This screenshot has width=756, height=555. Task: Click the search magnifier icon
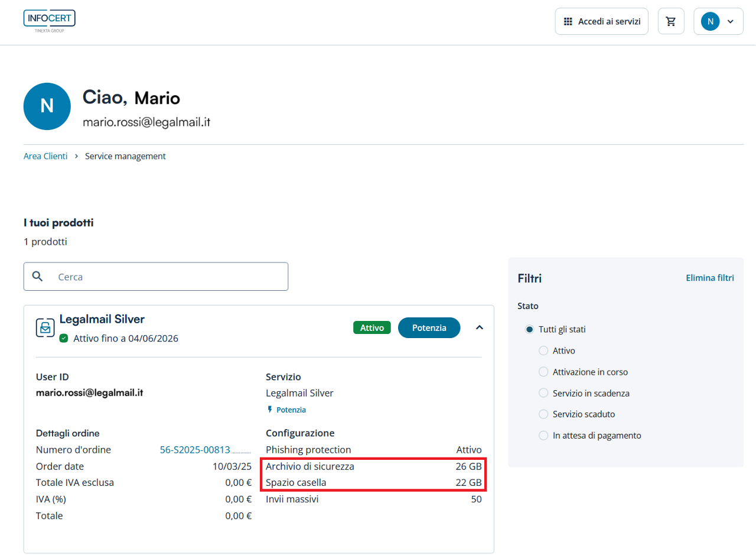pyautogui.click(x=38, y=277)
